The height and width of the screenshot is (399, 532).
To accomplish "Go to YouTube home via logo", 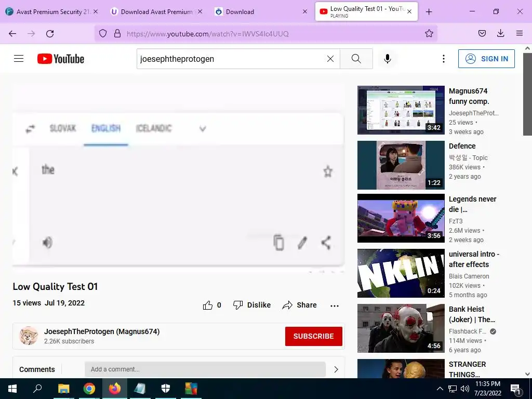I will 61,59.
